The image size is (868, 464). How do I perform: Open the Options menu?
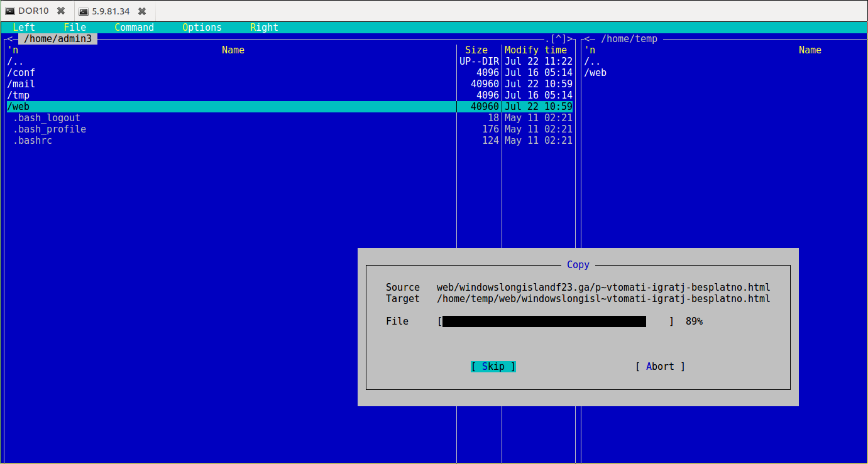click(202, 28)
